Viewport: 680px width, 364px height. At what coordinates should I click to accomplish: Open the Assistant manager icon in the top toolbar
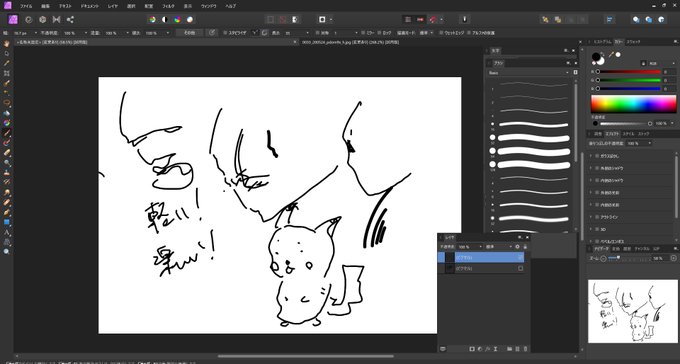tap(464, 20)
